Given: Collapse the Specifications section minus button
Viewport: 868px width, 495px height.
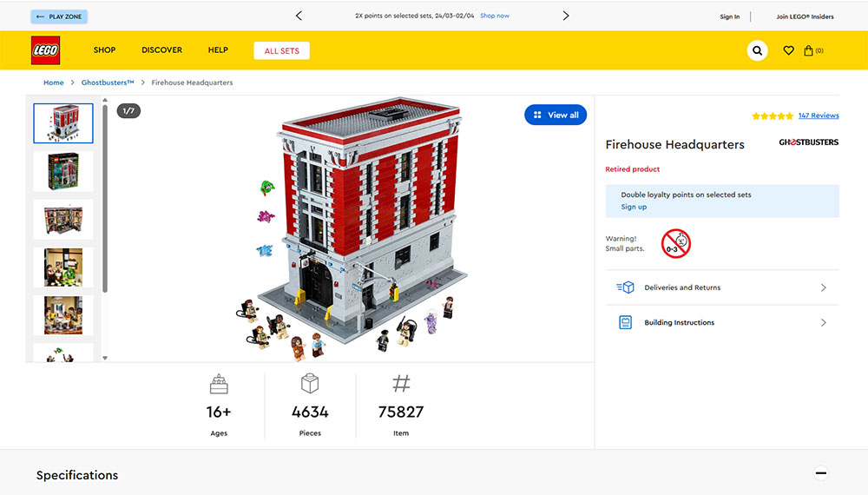Looking at the screenshot, I should coord(821,472).
